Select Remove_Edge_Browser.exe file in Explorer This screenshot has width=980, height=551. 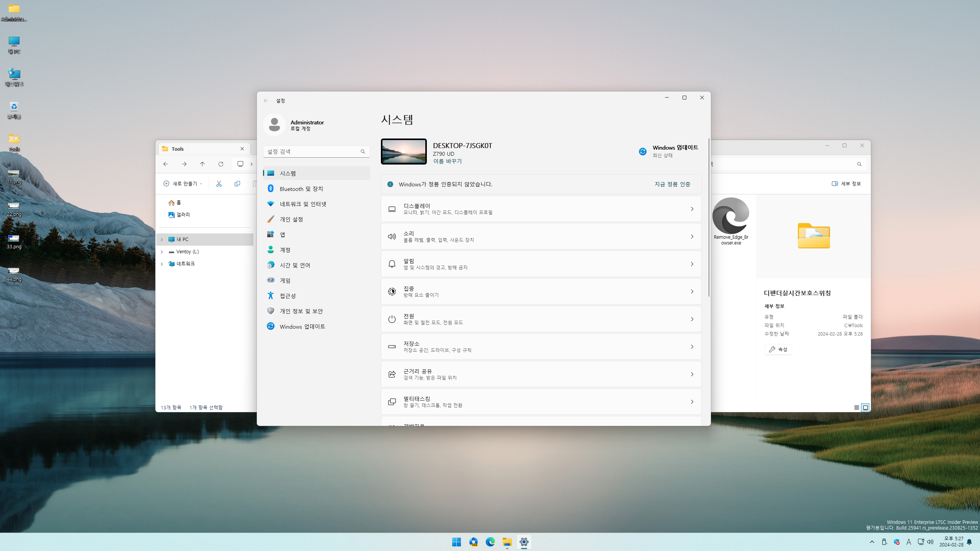(731, 221)
